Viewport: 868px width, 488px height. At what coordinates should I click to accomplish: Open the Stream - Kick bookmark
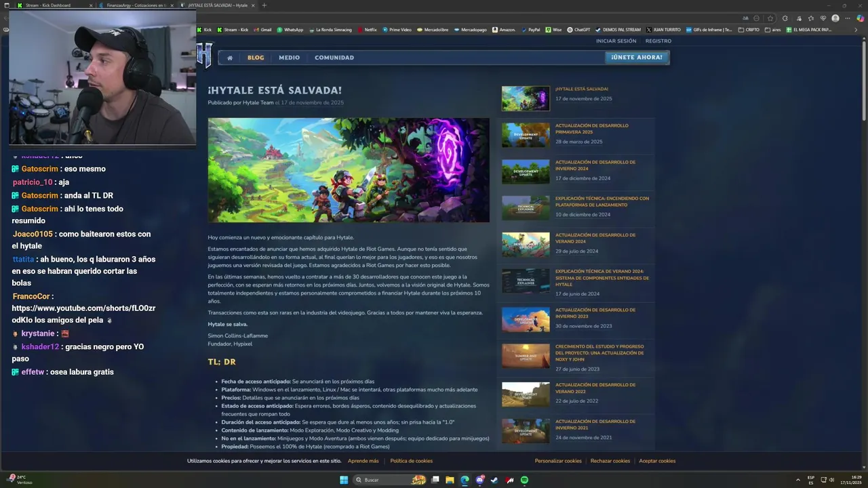(233, 30)
